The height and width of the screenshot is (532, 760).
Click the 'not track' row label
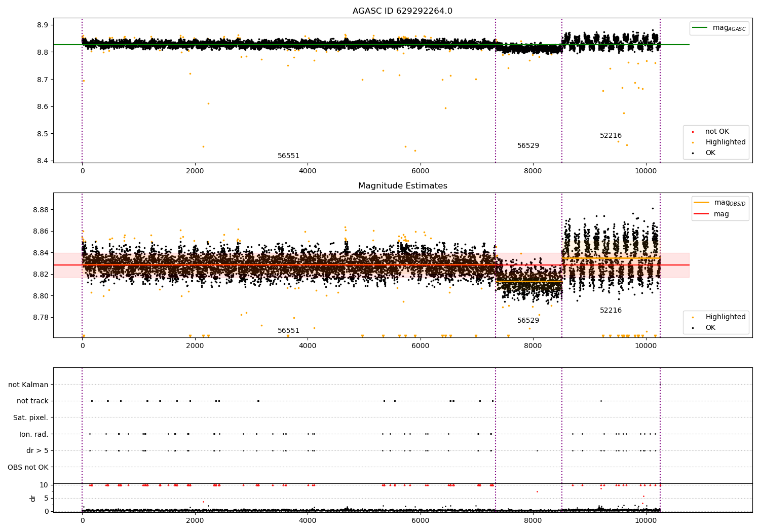click(x=32, y=401)
